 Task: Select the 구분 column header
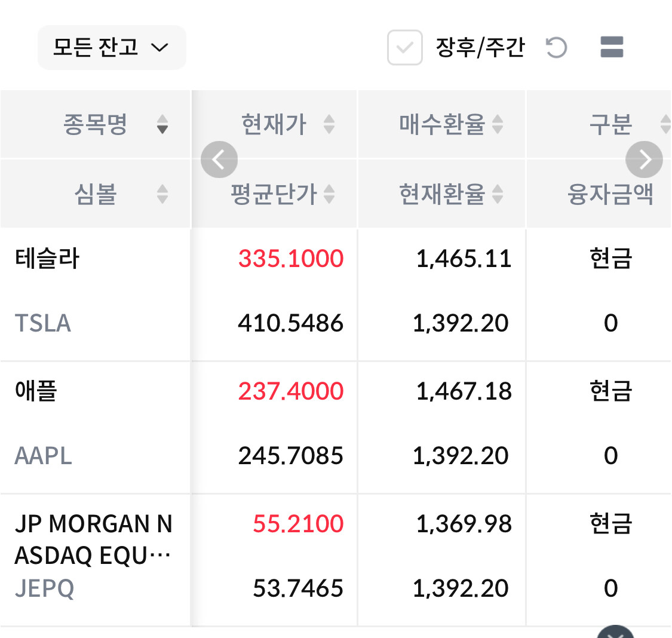point(610,124)
